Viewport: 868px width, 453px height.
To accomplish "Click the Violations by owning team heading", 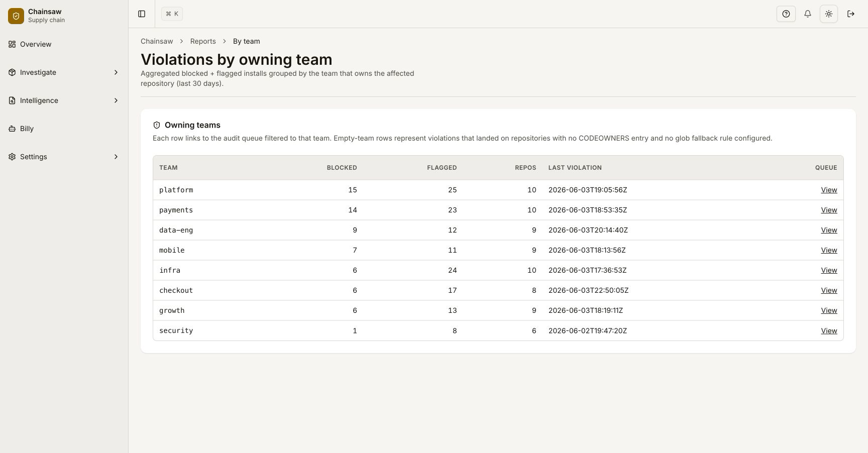I will (x=236, y=59).
